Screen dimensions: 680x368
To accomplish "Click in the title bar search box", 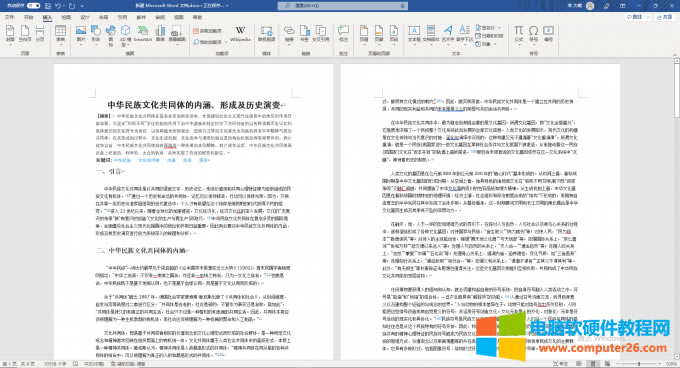I will coord(343,6).
